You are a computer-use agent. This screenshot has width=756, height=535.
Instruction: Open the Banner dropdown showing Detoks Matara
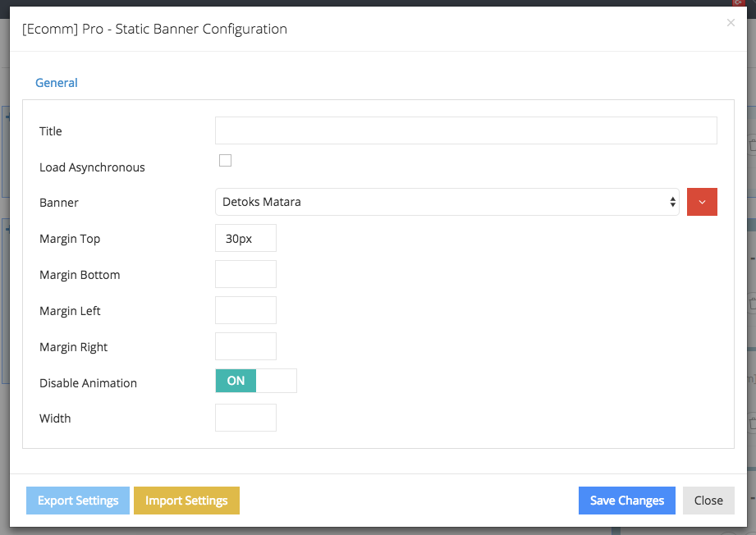coord(447,202)
